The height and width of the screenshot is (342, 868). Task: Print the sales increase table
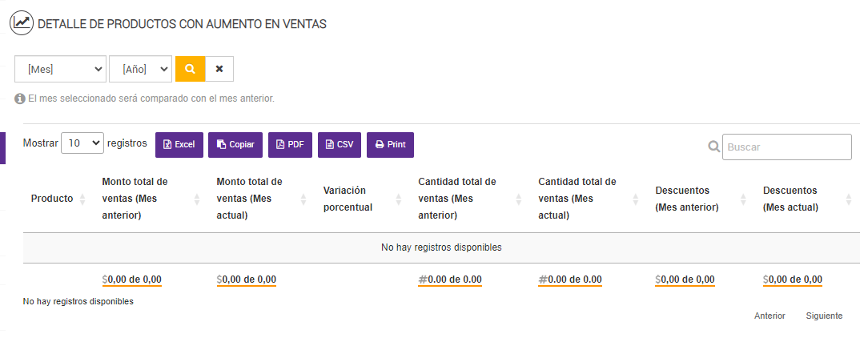[391, 144]
